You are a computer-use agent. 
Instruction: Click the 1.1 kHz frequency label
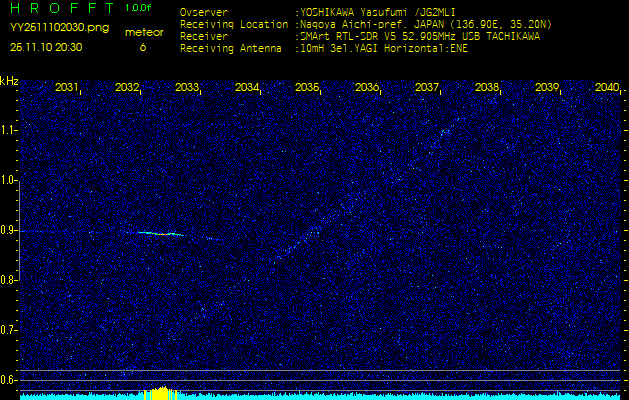click(x=8, y=130)
